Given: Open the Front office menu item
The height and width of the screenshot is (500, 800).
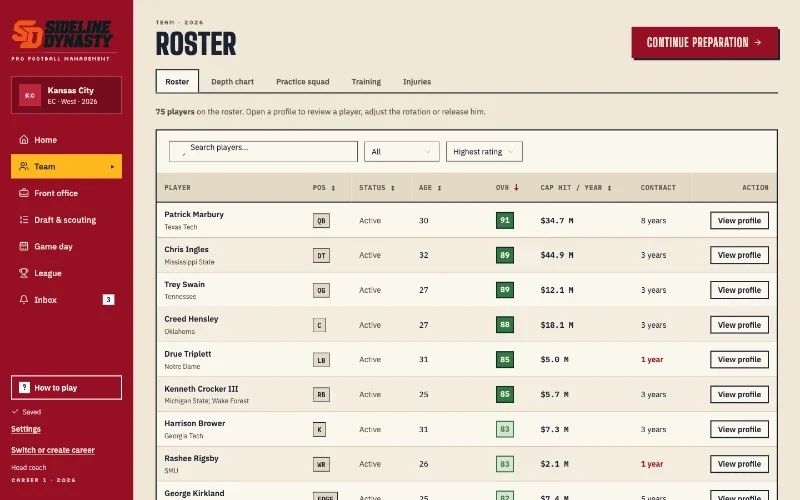Looking at the screenshot, I should [66, 193].
